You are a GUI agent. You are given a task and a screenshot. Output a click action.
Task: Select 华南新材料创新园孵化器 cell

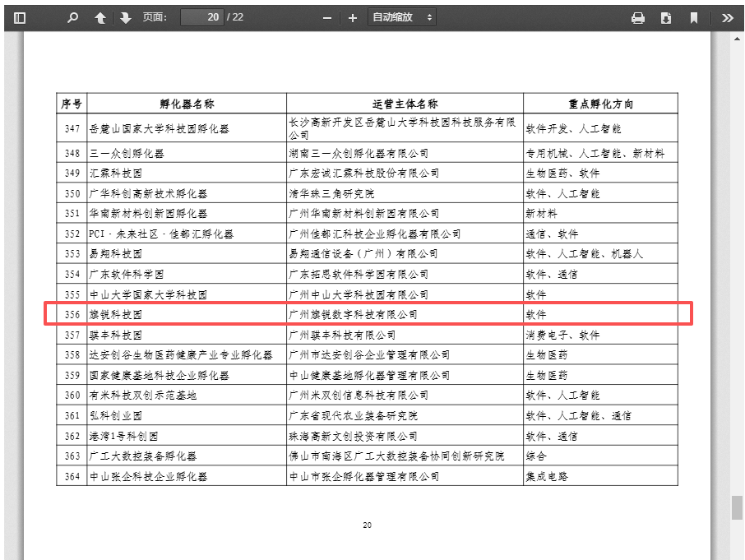point(187,213)
